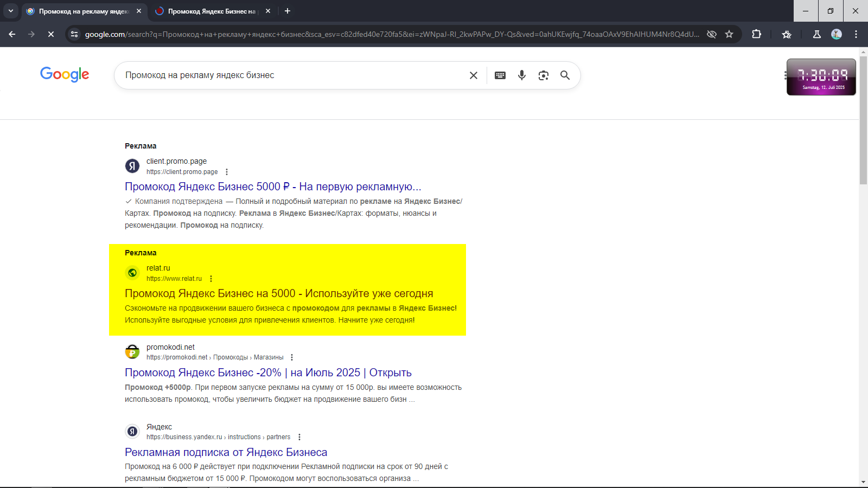
Task: Click the page vertical scrollbar thumb
Action: pos(863,119)
